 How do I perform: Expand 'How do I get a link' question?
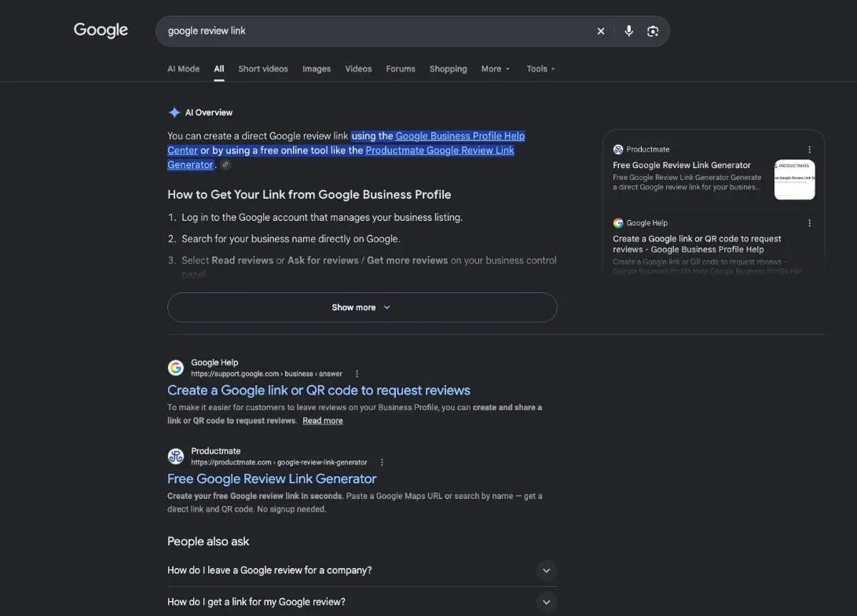[x=362, y=602]
